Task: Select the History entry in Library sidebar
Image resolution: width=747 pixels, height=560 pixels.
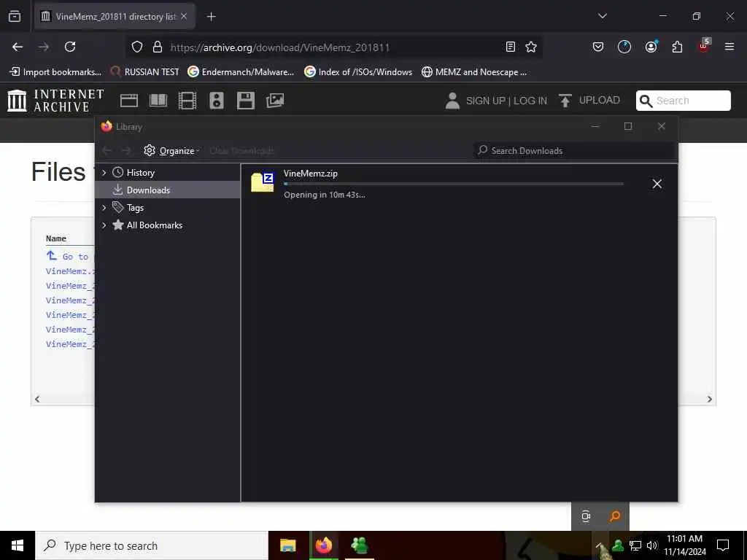Action: (141, 172)
